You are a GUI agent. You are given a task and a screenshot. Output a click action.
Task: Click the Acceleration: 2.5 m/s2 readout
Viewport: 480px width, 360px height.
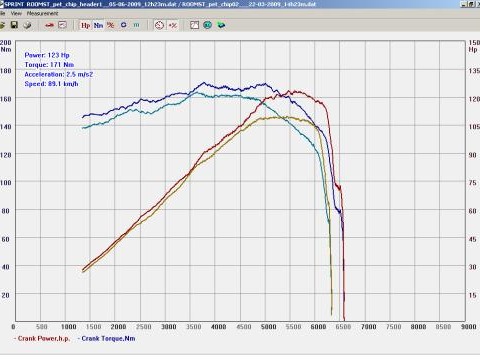coord(59,74)
